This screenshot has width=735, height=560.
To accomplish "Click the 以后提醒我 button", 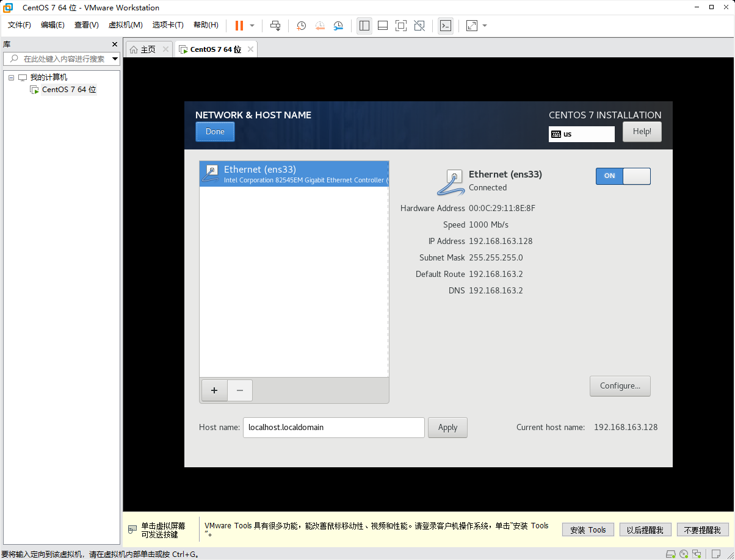I will (645, 529).
